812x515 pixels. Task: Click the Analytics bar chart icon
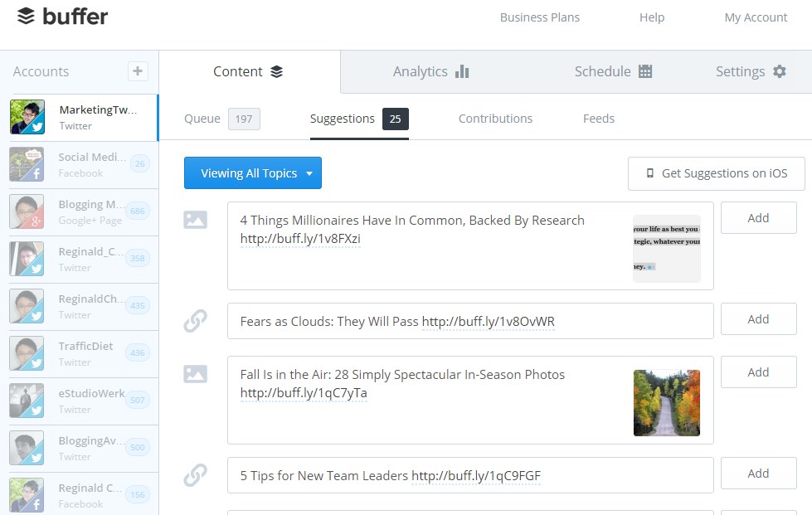(462, 71)
